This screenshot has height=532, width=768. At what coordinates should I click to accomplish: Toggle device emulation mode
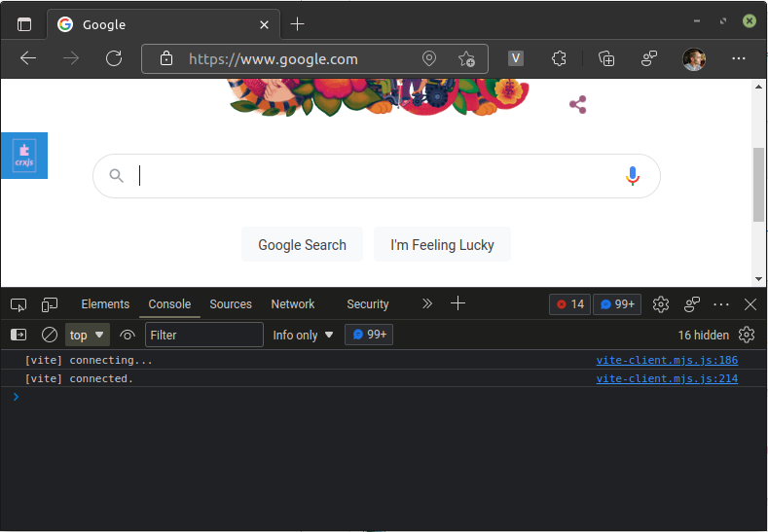(x=50, y=305)
